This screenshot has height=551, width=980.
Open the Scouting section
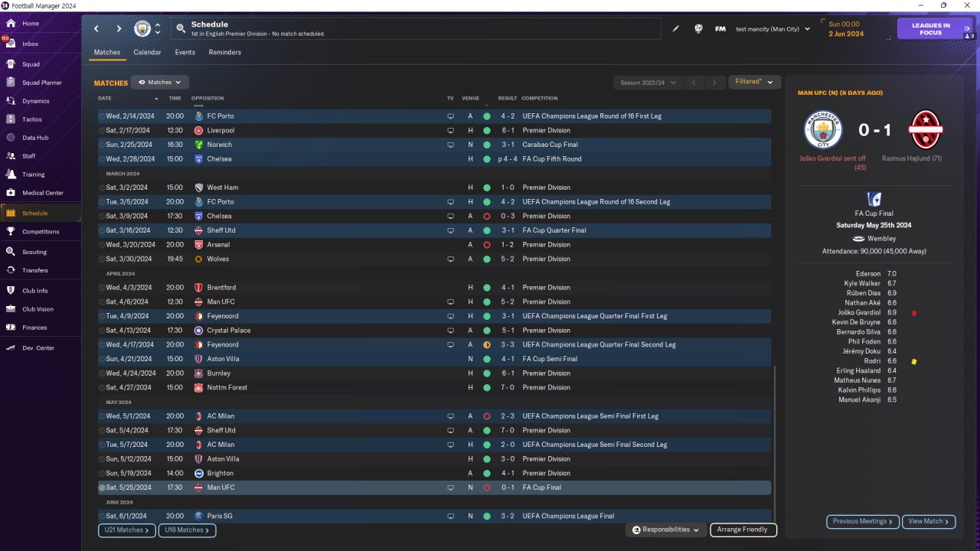point(34,252)
